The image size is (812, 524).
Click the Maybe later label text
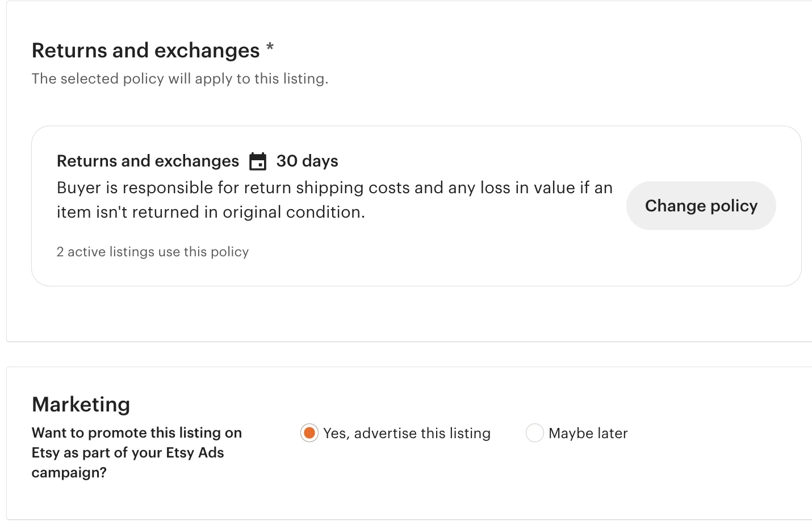[x=588, y=432]
